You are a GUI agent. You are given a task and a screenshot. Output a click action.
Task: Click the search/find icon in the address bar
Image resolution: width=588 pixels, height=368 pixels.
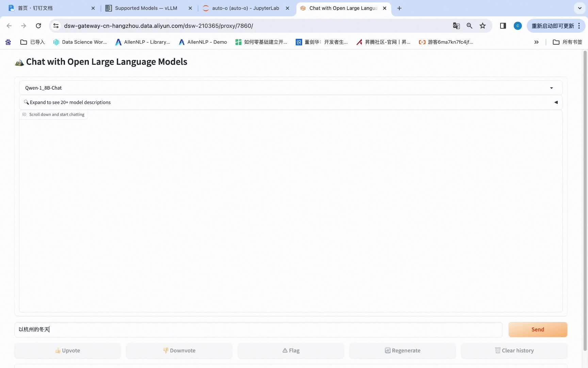469,26
